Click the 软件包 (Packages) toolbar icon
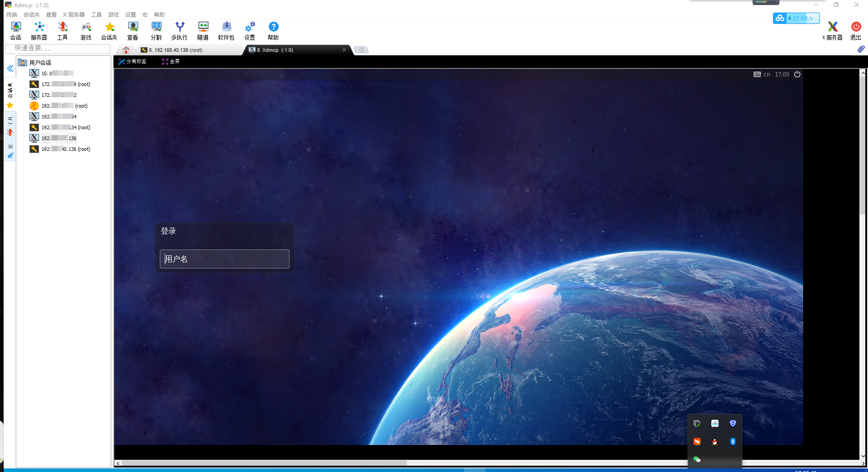 (226, 31)
